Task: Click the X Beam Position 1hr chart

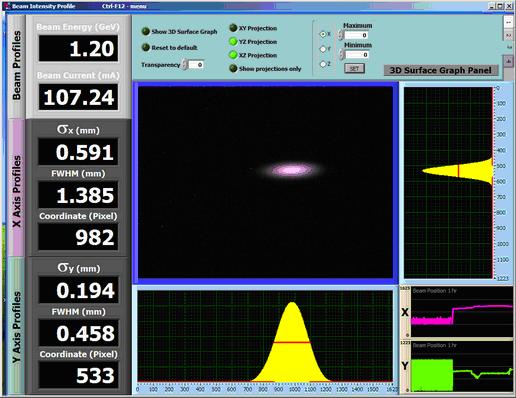Action: [x=462, y=311]
